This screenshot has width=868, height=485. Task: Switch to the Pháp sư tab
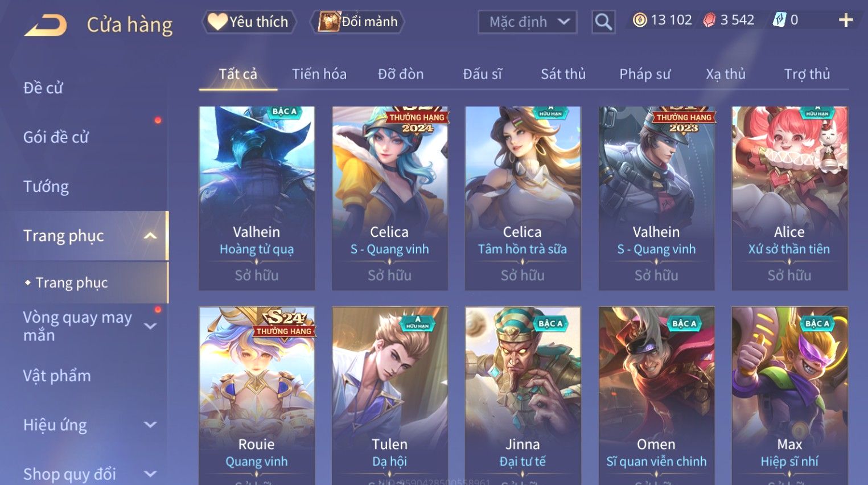(x=644, y=74)
